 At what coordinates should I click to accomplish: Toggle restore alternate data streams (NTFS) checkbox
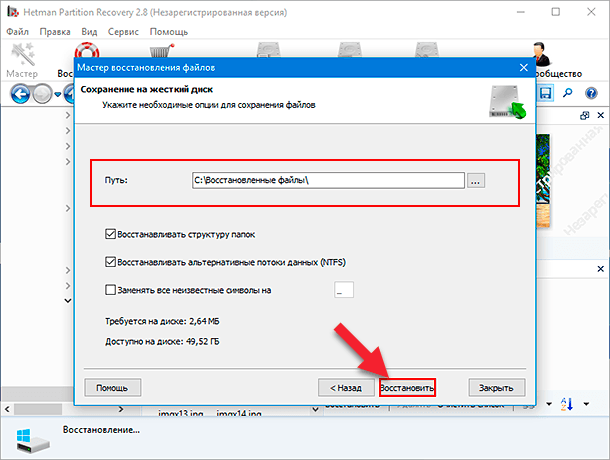pyautogui.click(x=110, y=262)
